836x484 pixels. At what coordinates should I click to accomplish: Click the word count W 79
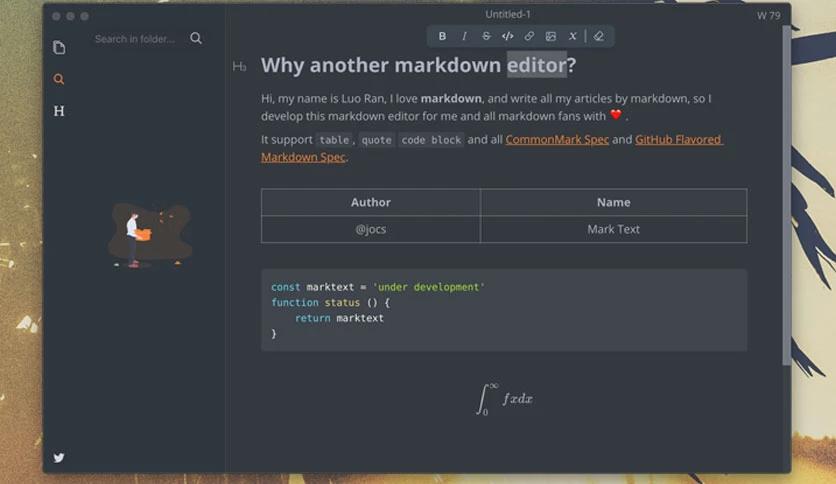click(x=768, y=15)
